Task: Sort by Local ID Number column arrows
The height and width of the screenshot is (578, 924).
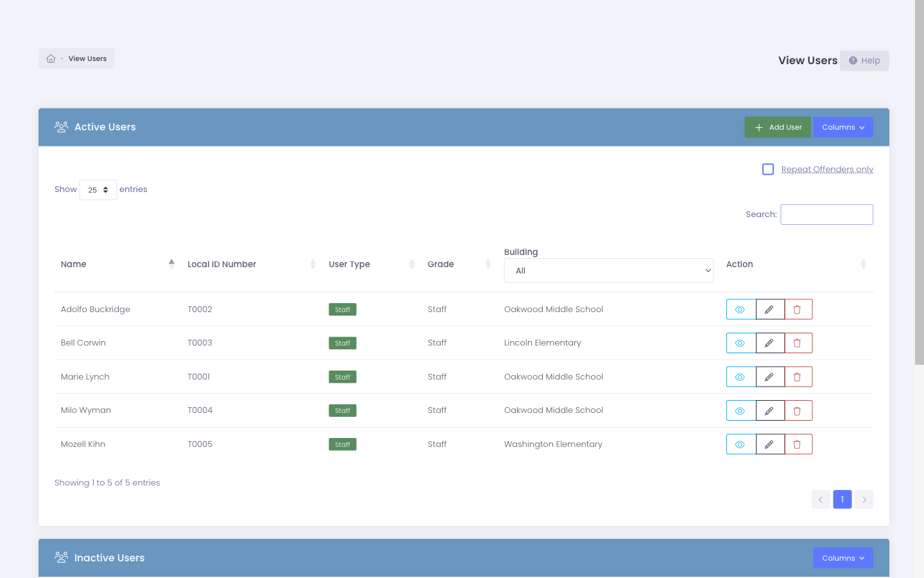Action: point(313,264)
